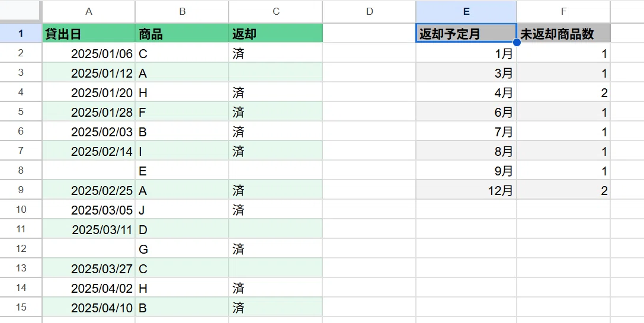Click blue fill handle on cell E1
This screenshot has height=323, width=644.
[x=517, y=42]
